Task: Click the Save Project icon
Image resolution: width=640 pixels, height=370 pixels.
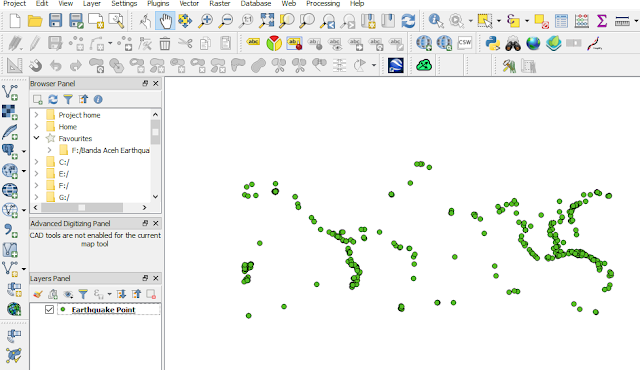Action: click(x=56, y=21)
